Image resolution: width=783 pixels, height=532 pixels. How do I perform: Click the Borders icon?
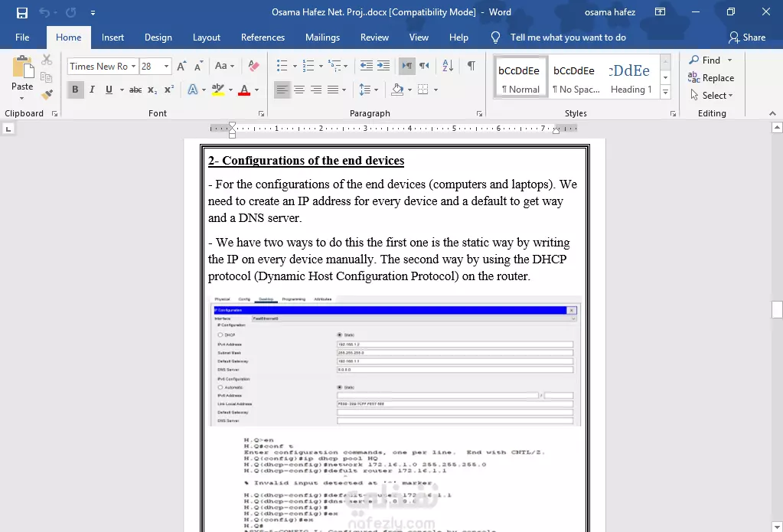[x=423, y=90]
